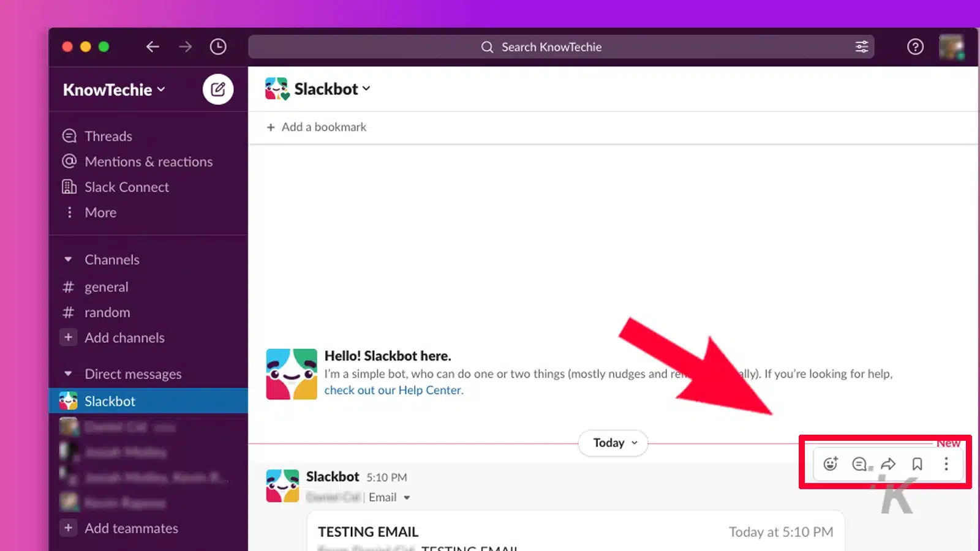Click the Search KnowTechie field
The width and height of the screenshot is (980, 551).
tap(561, 47)
